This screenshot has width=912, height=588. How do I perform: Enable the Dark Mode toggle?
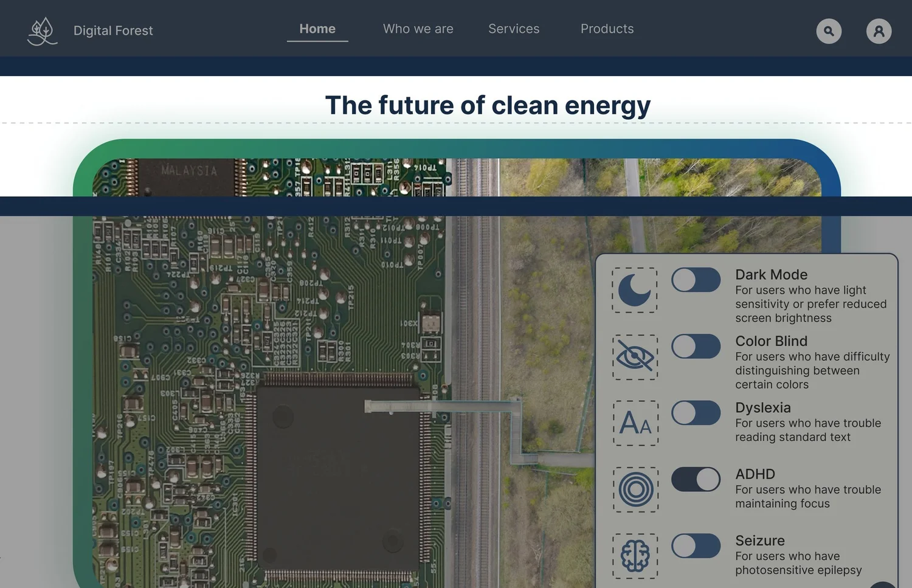tap(696, 280)
